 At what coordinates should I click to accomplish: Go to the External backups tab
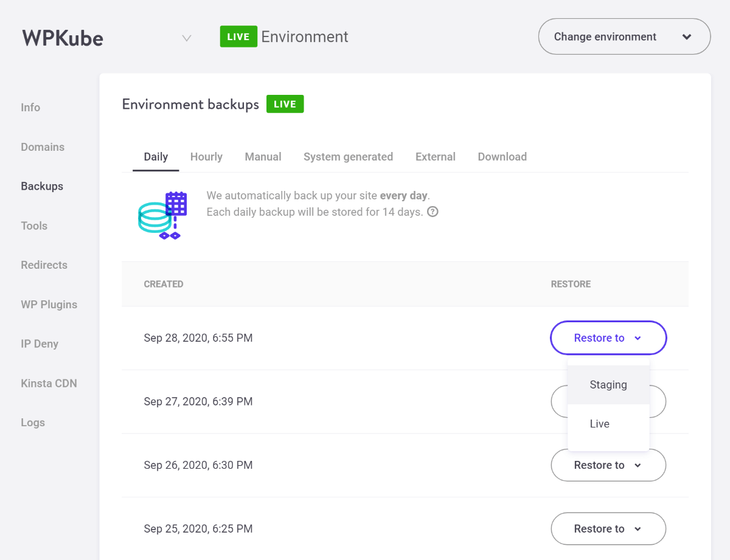436,157
